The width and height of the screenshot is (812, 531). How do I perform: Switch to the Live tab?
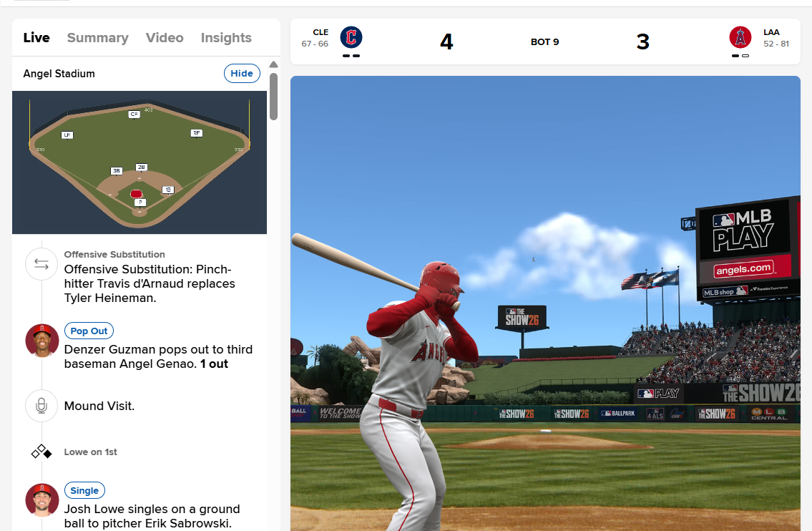(x=36, y=38)
